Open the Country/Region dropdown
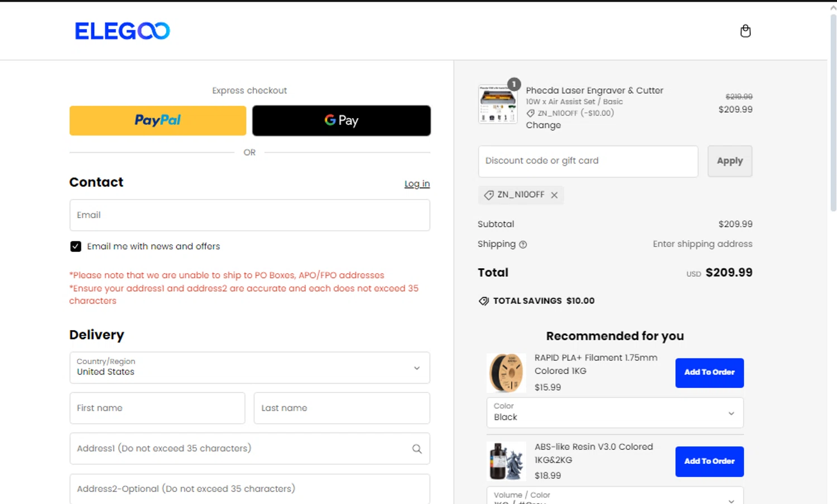 pyautogui.click(x=249, y=367)
